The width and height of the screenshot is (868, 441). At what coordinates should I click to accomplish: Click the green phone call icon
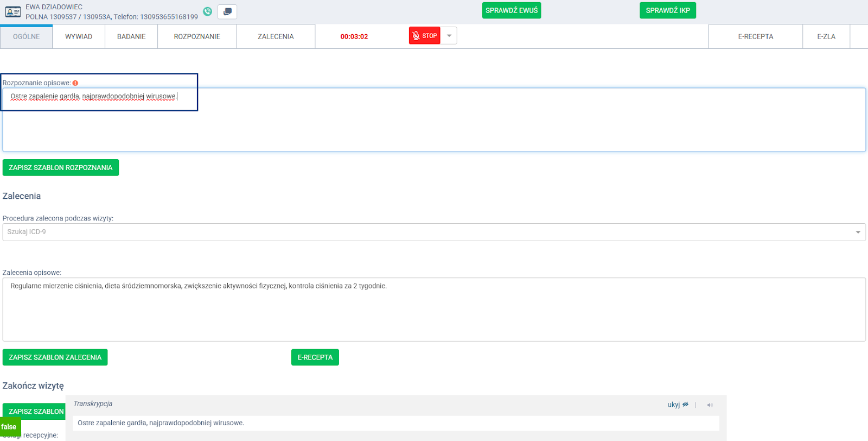click(x=208, y=11)
